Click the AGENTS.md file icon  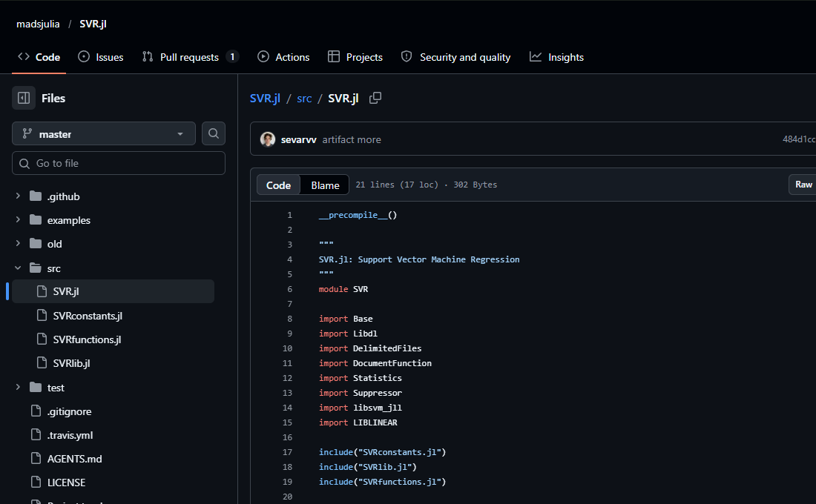pos(36,459)
